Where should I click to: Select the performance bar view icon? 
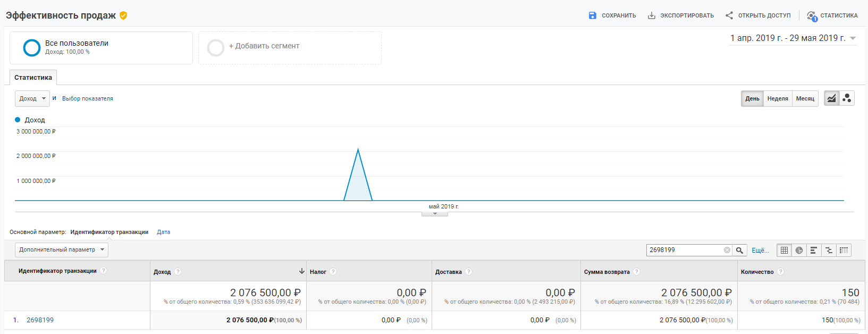[x=814, y=250]
